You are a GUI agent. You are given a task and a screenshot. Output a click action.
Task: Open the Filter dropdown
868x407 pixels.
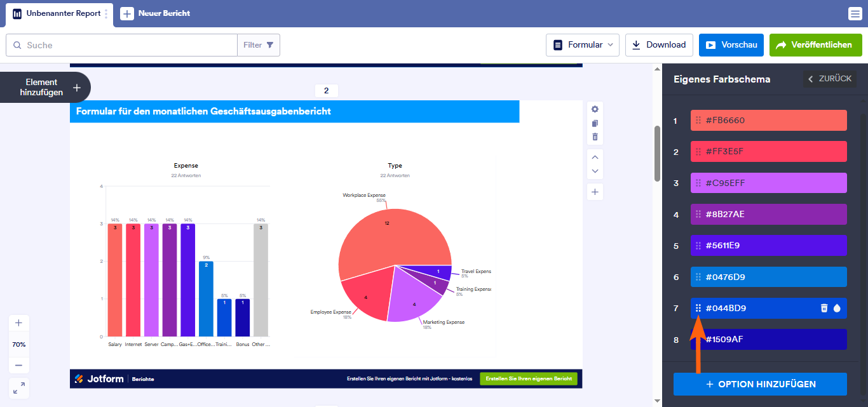pyautogui.click(x=259, y=45)
